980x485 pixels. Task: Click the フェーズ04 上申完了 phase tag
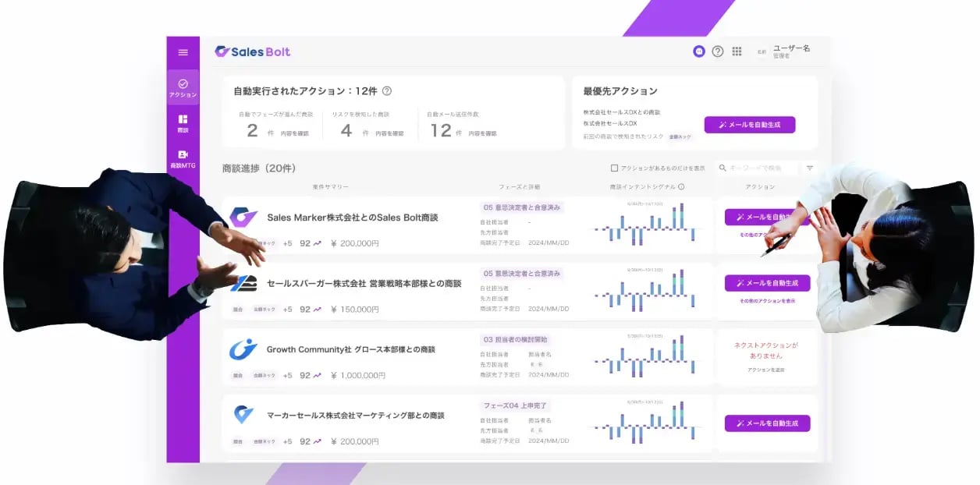(517, 405)
